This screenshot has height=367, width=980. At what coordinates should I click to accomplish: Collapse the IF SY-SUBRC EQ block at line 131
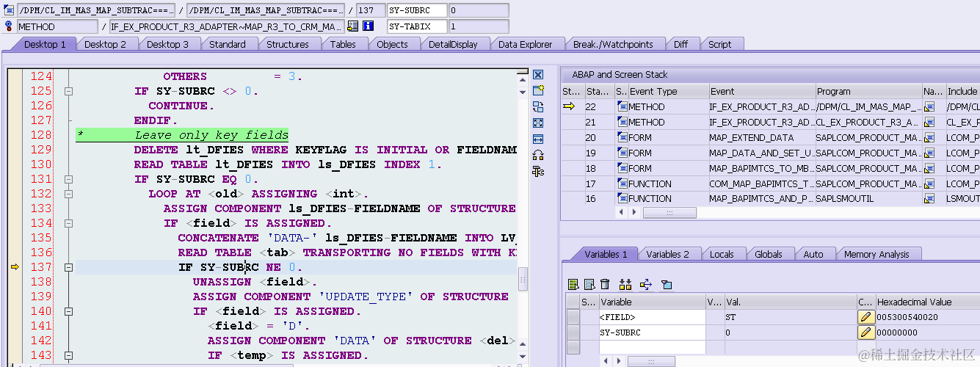tap(69, 180)
